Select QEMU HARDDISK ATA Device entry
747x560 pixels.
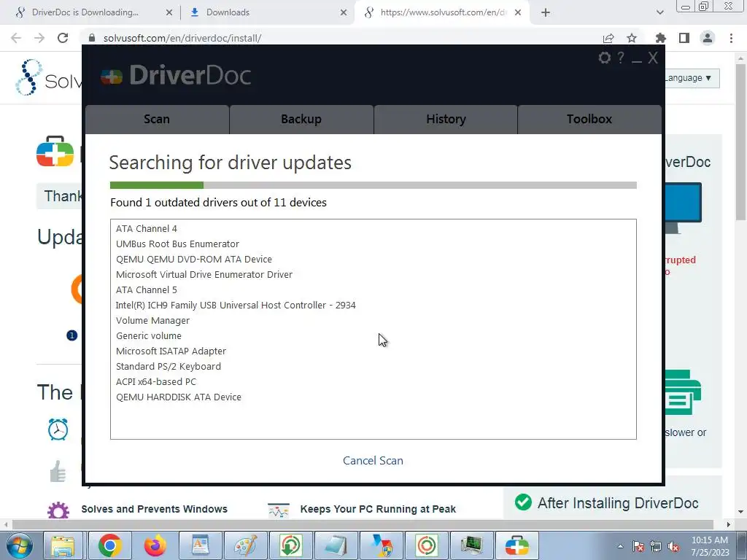point(179,397)
